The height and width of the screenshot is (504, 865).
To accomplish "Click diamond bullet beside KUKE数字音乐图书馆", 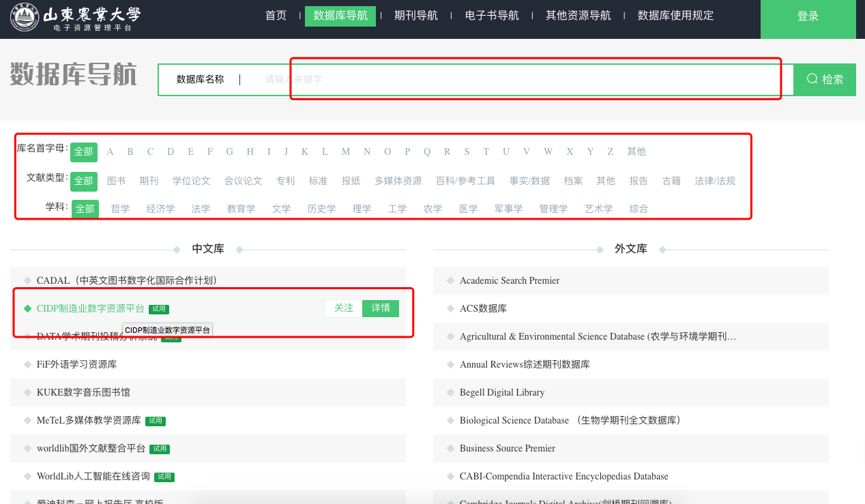I will point(28,393).
